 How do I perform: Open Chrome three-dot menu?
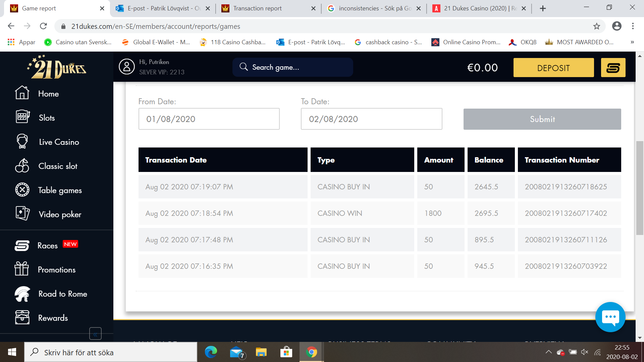pyautogui.click(x=633, y=26)
